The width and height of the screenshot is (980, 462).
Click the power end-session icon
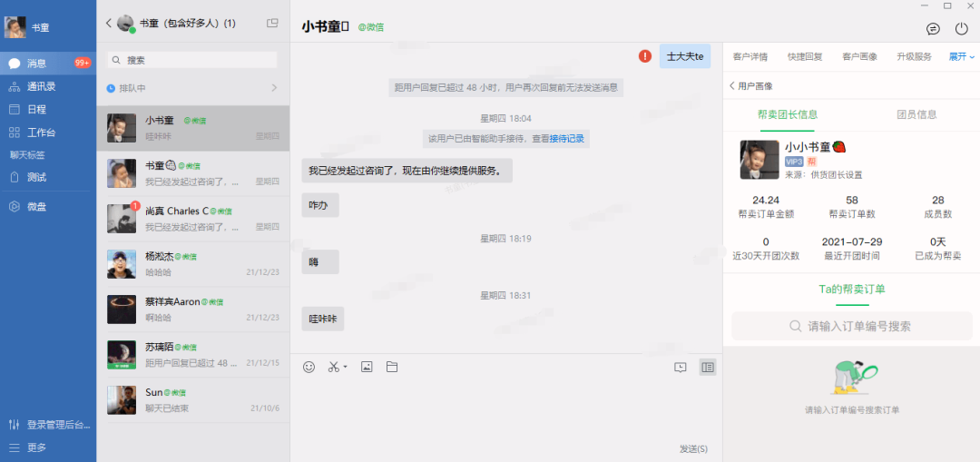[962, 28]
